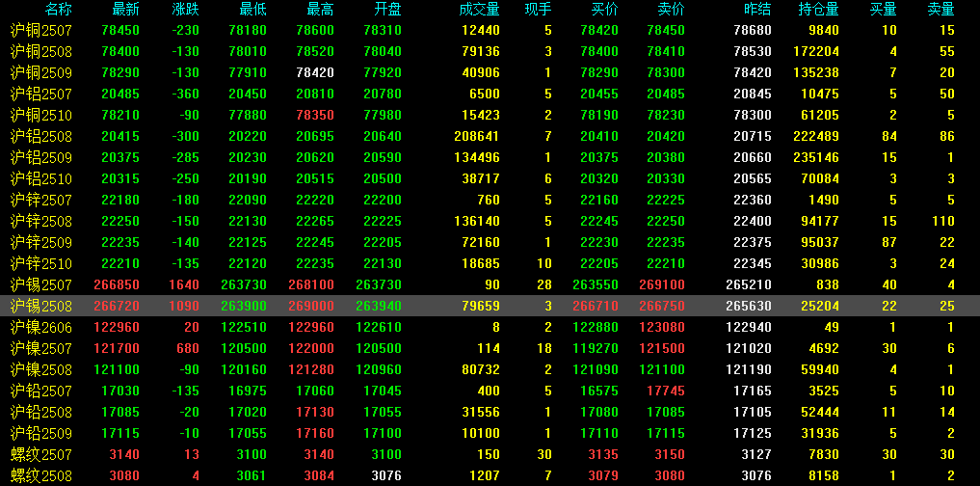Click volume 80732 in 沪镍2508 row
This screenshot has width=980, height=486.
(x=483, y=369)
